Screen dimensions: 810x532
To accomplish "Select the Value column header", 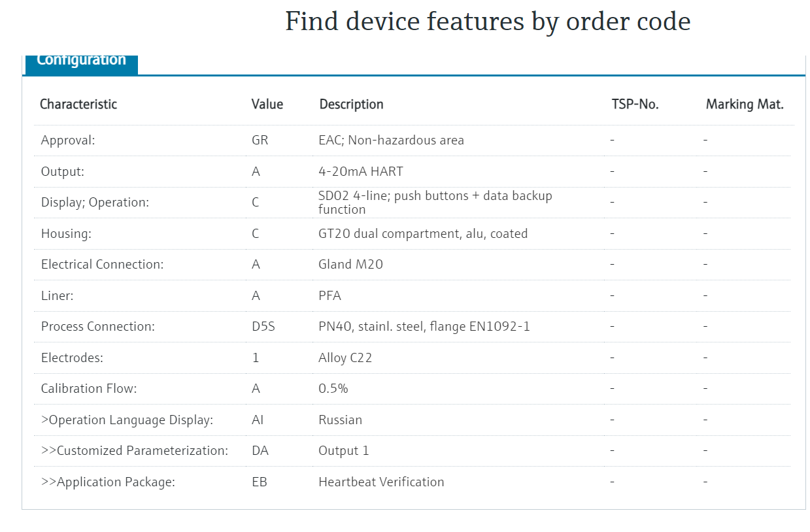I will point(267,104).
